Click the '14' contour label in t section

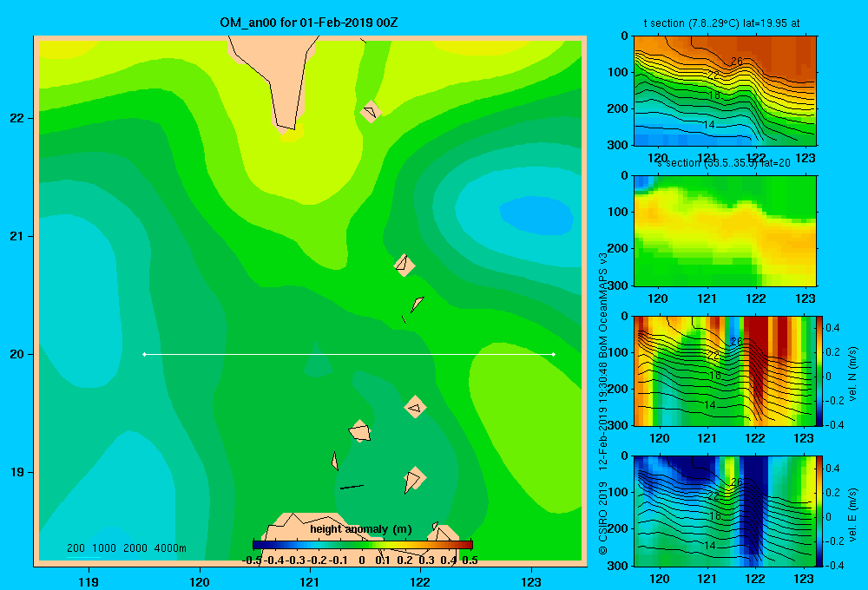[709, 125]
